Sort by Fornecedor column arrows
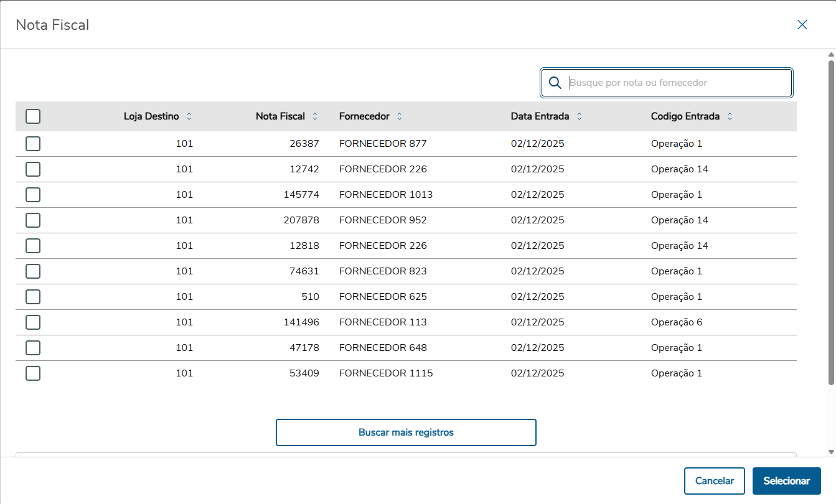836x504 pixels. point(400,116)
